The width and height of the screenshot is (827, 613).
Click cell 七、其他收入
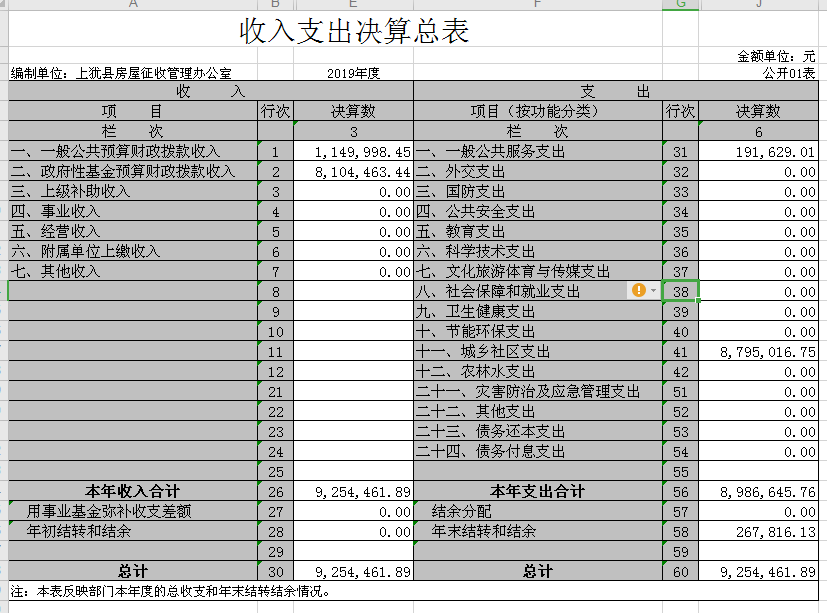click(x=133, y=271)
